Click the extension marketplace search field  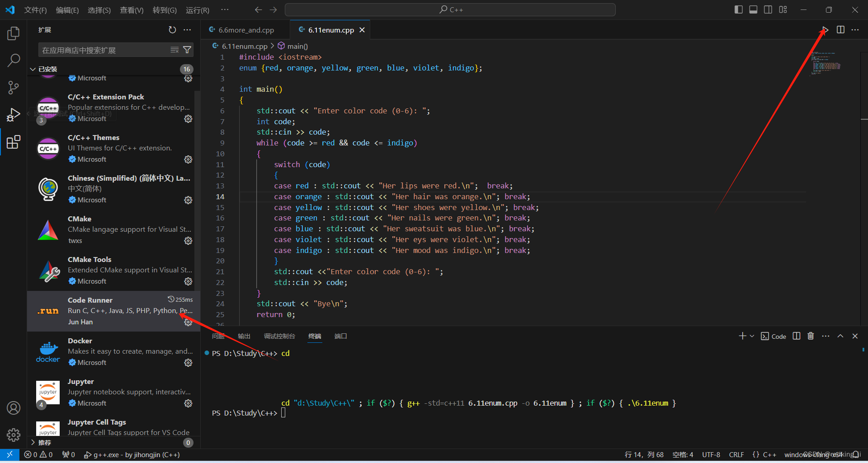click(x=104, y=50)
